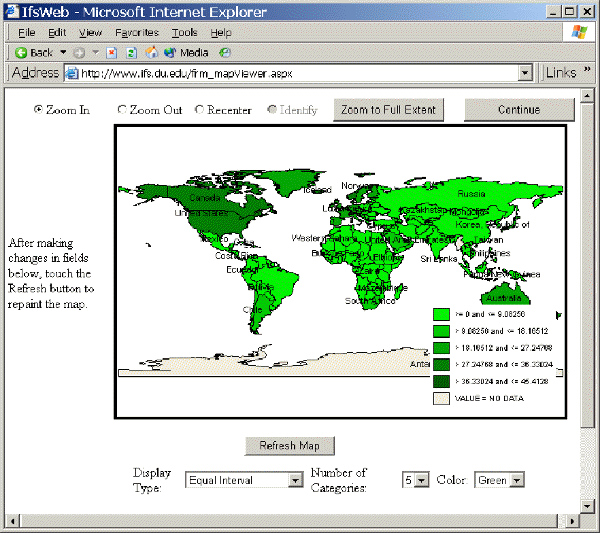
Task: Open the Color Green dropdown
Action: (499, 480)
